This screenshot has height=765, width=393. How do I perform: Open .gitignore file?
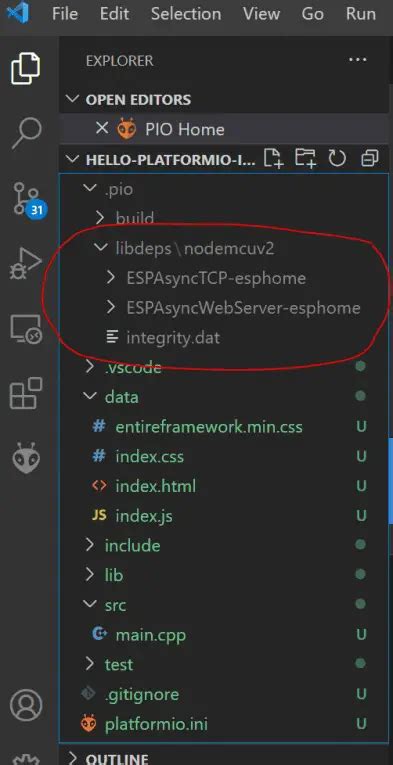142,694
